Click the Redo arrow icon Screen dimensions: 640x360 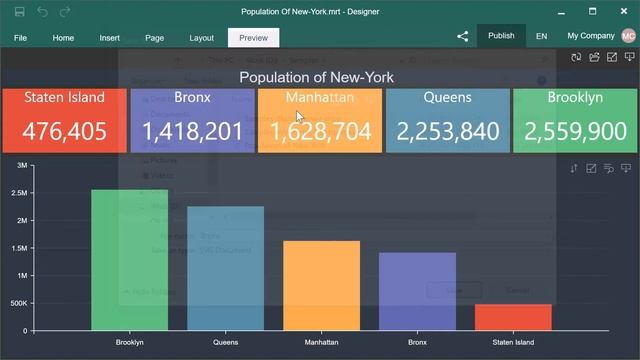[65, 11]
